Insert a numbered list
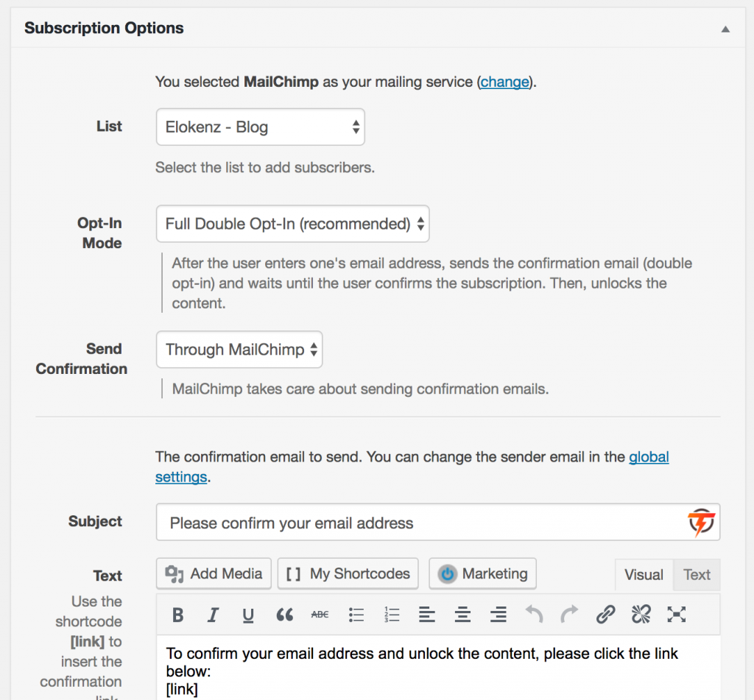Viewport: 754px width, 700px height. click(x=392, y=615)
